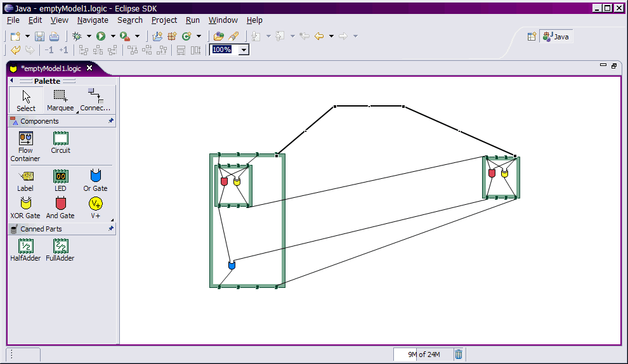Screen dimensions: 628x364
Task: Select the FullAdder canned part
Action: (60, 250)
